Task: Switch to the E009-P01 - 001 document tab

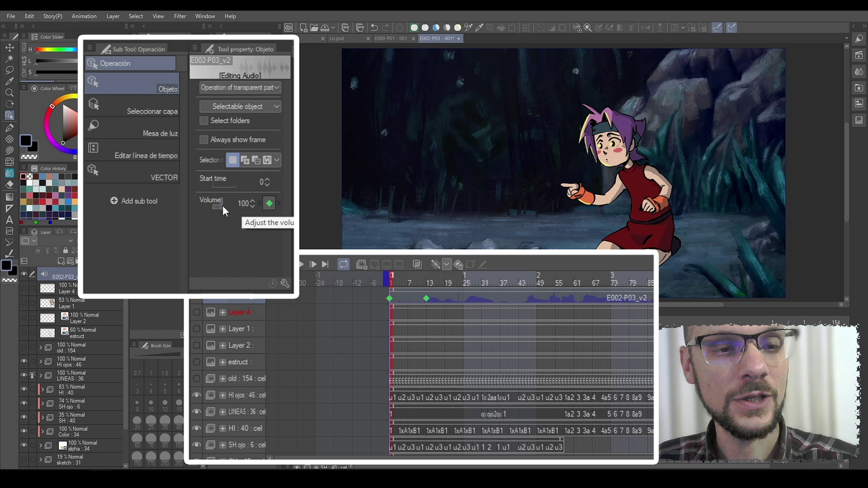Action: pyautogui.click(x=391, y=38)
